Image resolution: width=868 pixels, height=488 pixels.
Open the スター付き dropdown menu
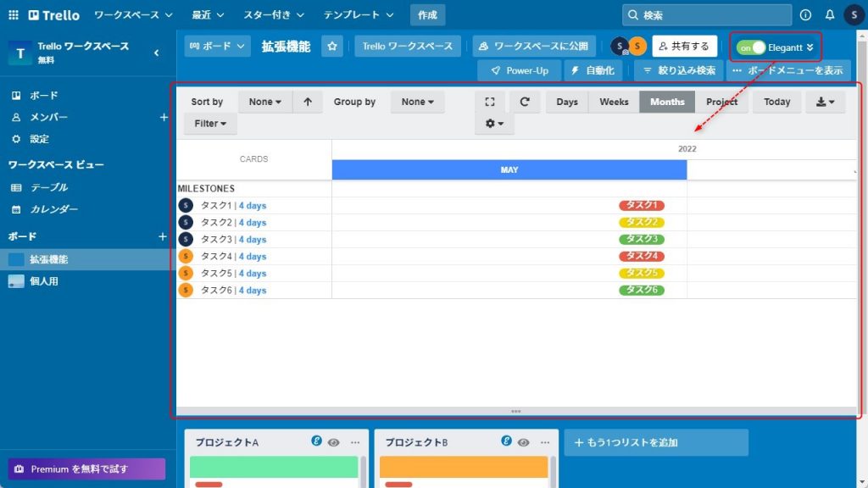click(274, 15)
